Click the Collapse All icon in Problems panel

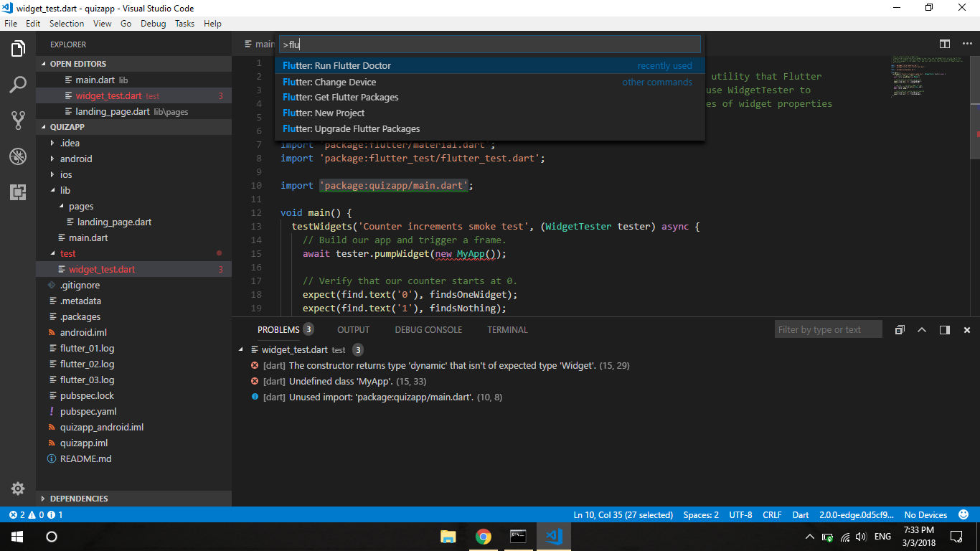pos(900,329)
